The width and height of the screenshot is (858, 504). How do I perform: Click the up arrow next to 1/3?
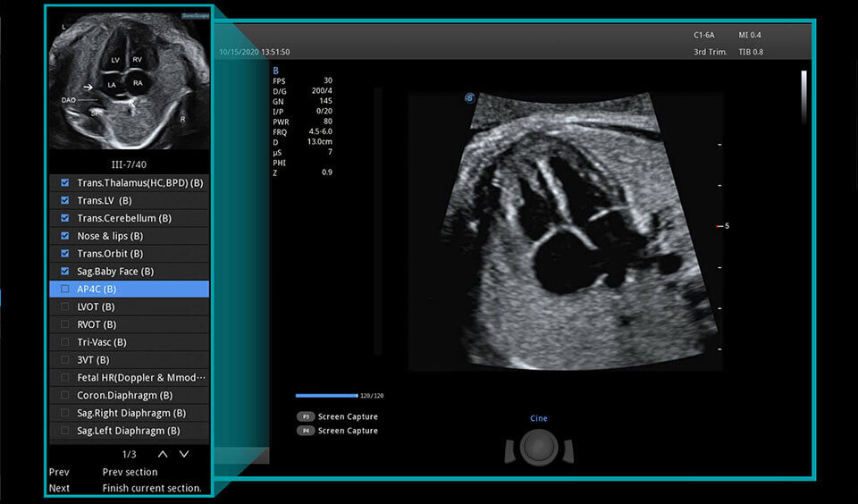pos(163,454)
